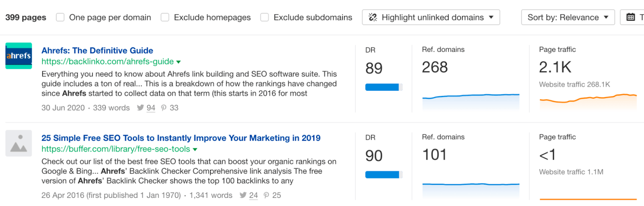Viewport: 644px width, 206px height.
Task: Click Ref. domains chart for backlinko result
Action: coord(471,102)
